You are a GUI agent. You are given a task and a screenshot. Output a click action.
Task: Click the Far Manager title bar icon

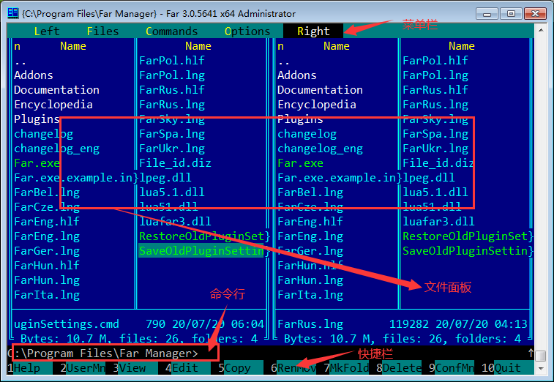point(13,13)
